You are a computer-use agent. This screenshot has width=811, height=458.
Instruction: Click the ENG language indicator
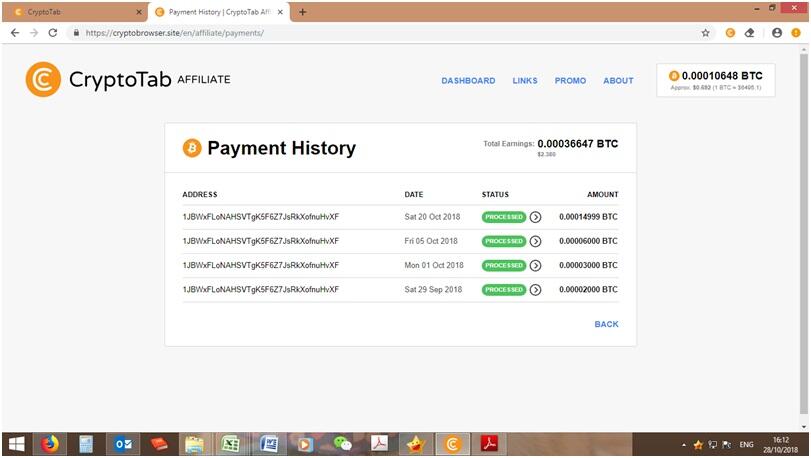(x=746, y=445)
